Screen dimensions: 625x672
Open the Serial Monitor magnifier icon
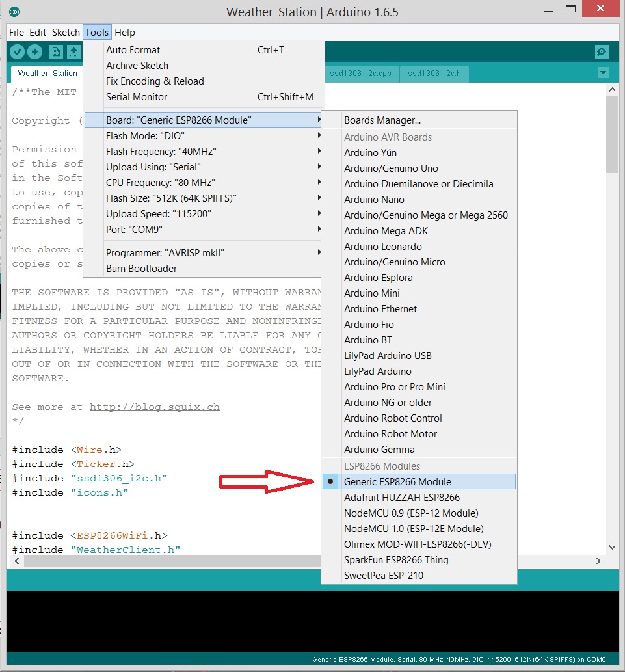pyautogui.click(x=602, y=52)
